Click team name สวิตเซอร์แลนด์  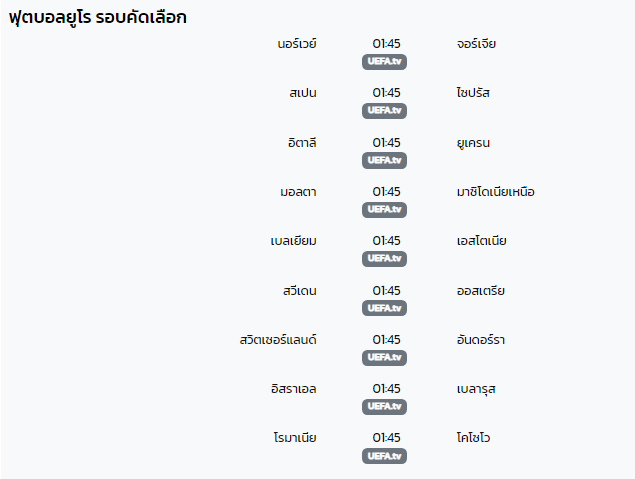tap(278, 339)
